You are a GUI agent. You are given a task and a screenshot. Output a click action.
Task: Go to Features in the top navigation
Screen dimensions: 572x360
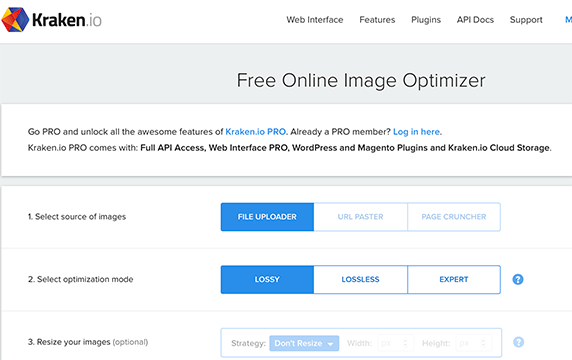coord(377,20)
